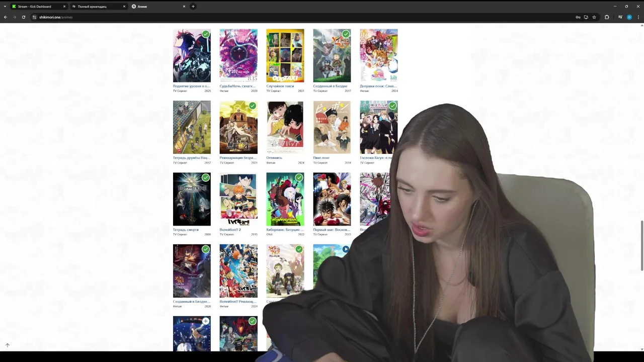
Task: Open Девушки-пони title link
Action: (x=378, y=86)
